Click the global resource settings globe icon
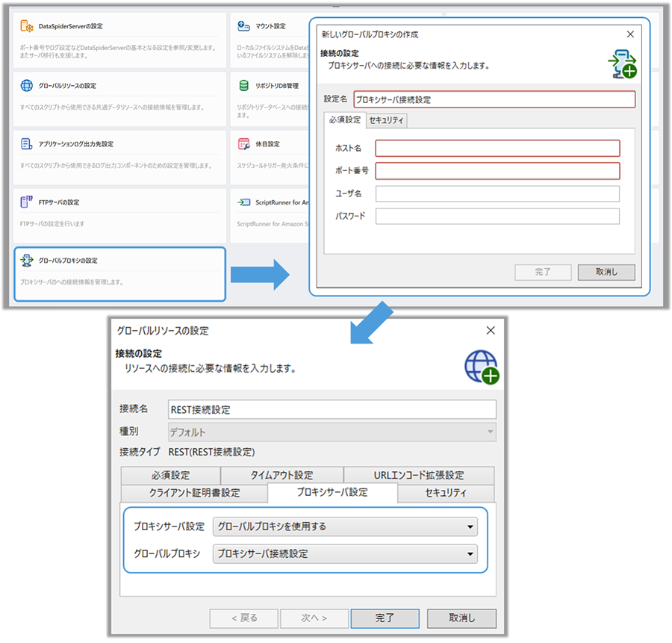This screenshot has width=672, height=643. coord(27,86)
